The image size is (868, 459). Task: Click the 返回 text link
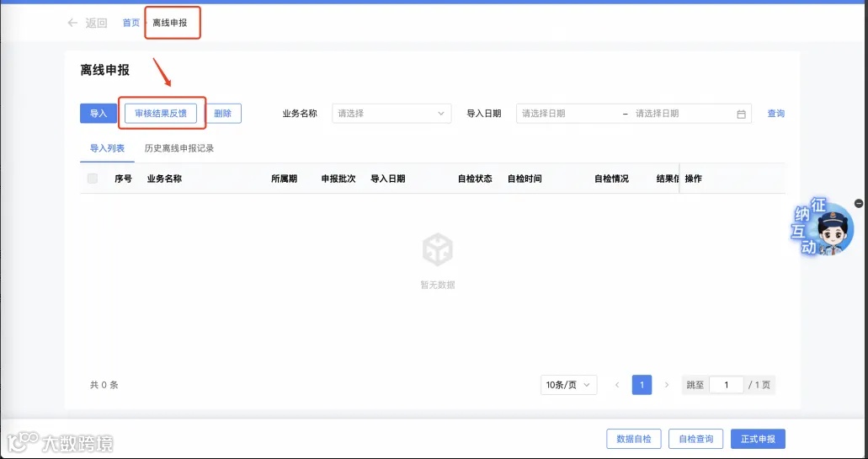click(x=96, y=23)
